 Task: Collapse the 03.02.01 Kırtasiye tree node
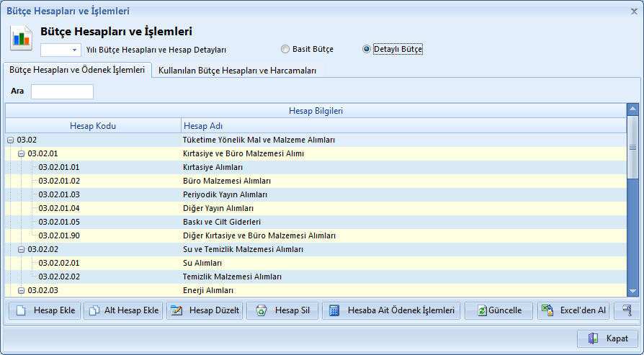point(21,153)
